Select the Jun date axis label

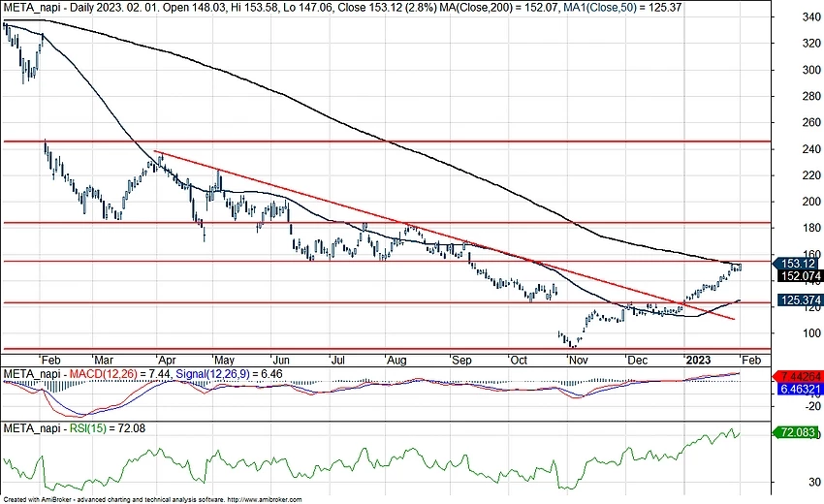[281, 361]
